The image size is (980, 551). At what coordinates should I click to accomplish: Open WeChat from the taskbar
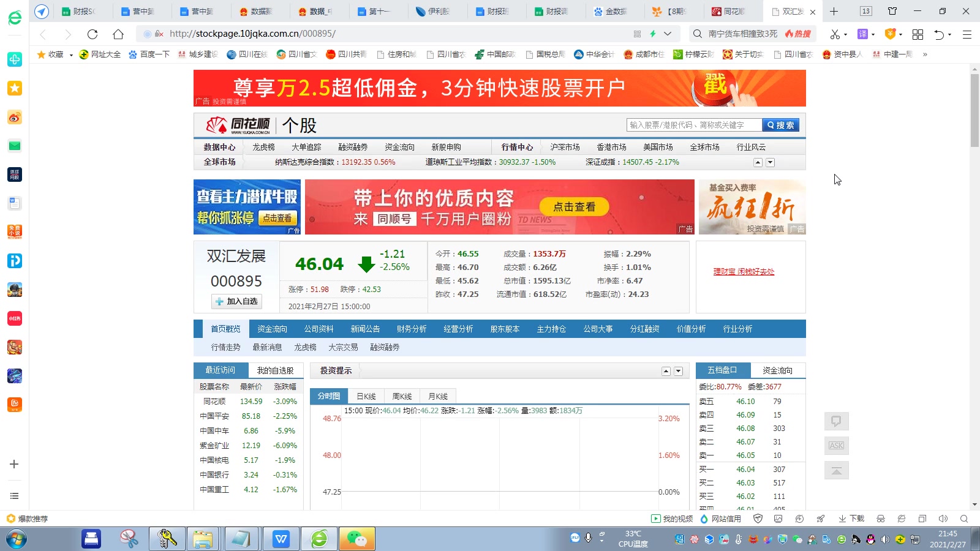(x=357, y=539)
